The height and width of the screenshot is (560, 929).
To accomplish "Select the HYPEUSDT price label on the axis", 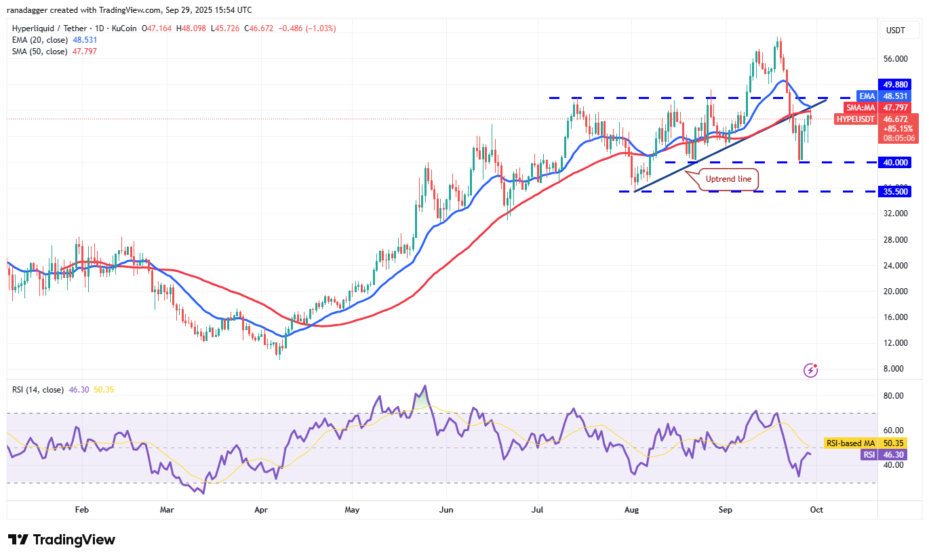I will point(856,119).
